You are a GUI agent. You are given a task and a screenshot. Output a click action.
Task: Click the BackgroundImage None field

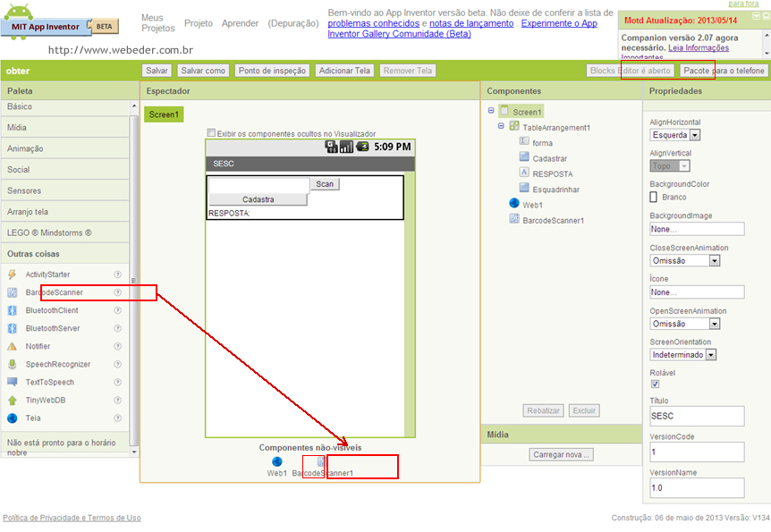[x=697, y=229]
